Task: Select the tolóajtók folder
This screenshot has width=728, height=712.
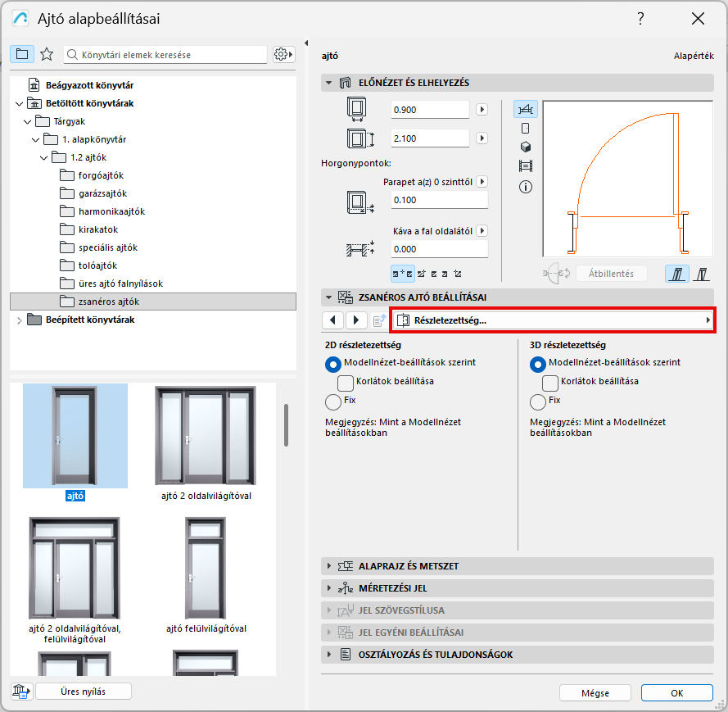Action: point(97,265)
